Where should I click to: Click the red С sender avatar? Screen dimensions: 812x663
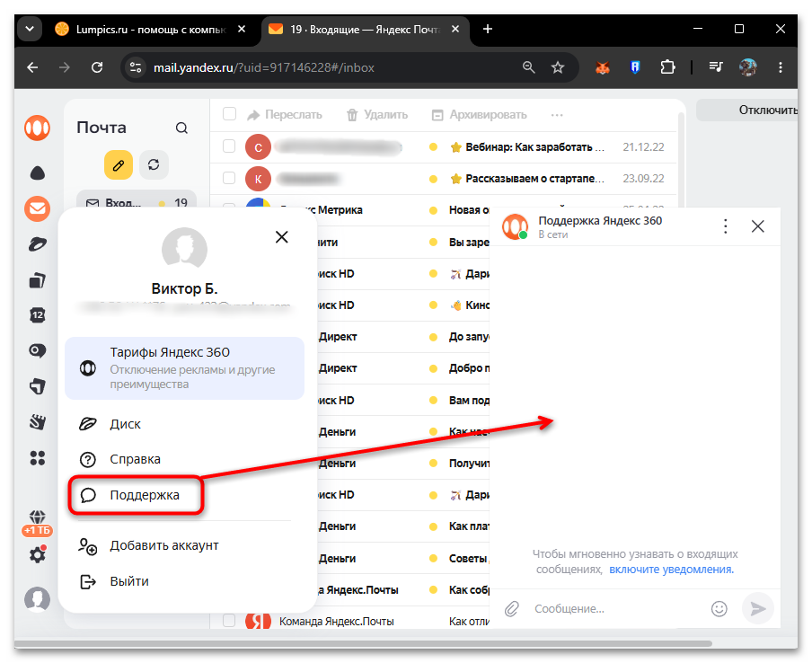[258, 147]
